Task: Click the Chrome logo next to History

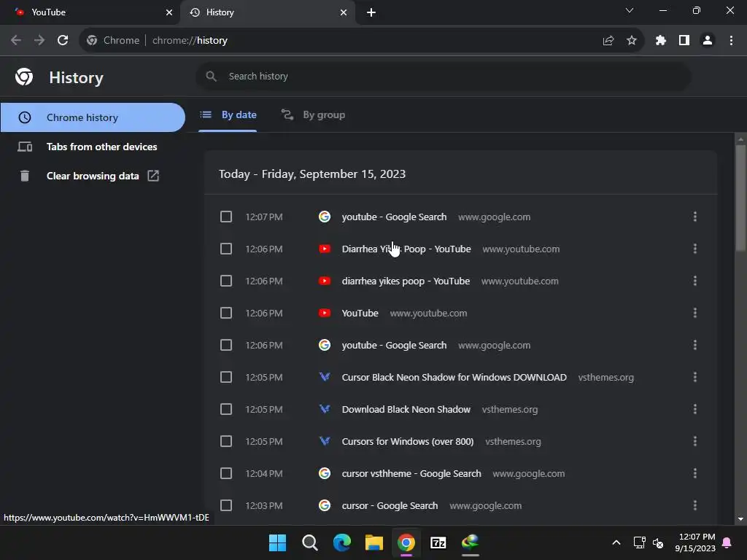Action: click(x=24, y=77)
